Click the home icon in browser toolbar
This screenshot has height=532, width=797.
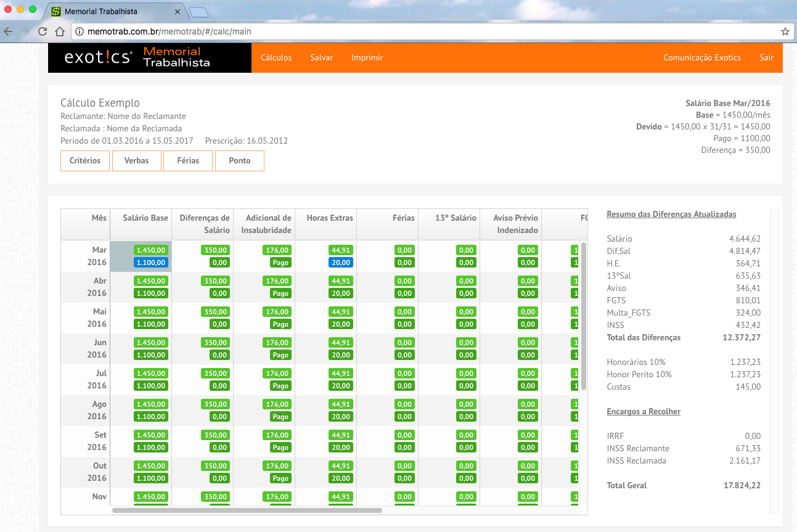(60, 31)
